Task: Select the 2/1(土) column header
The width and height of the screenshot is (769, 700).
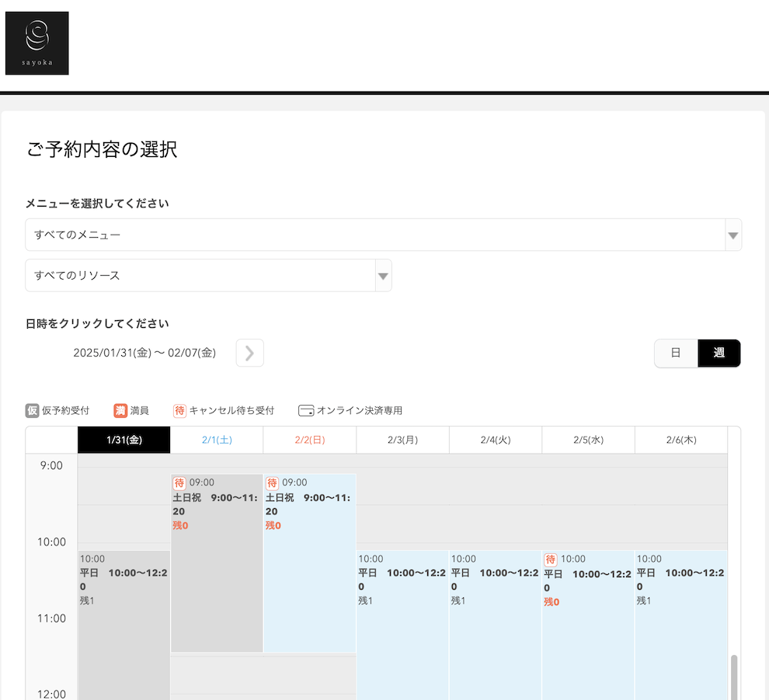Action: (217, 440)
